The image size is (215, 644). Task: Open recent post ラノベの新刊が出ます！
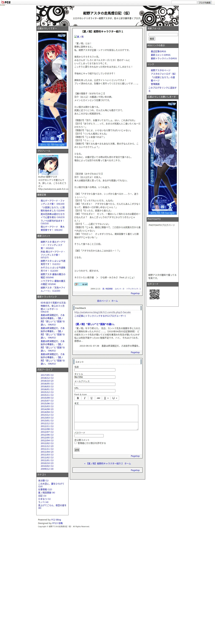pos(53,222)
